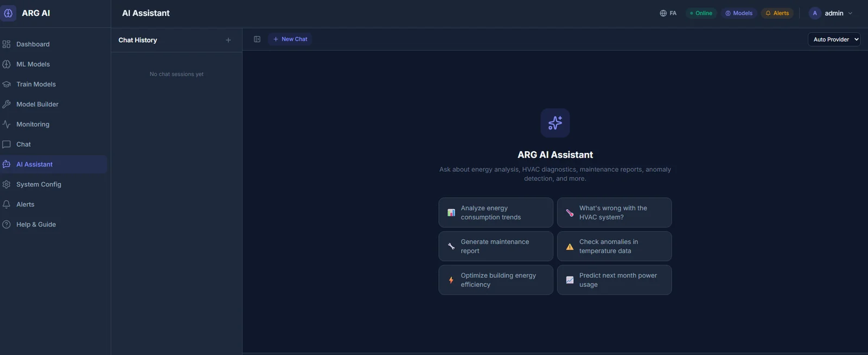Viewport: 868px width, 355px height.
Task: Select System Config in sidebar
Action: pyautogui.click(x=54, y=184)
